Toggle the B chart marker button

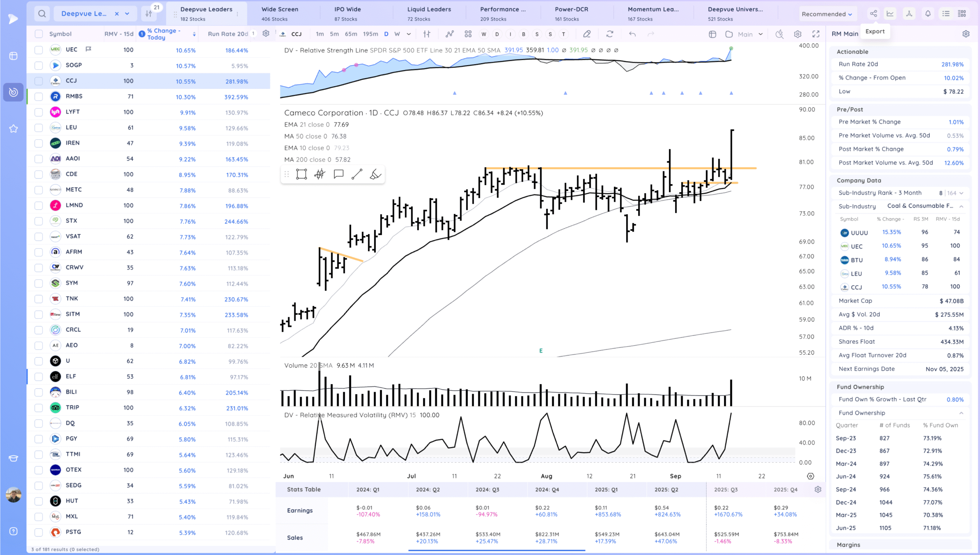click(x=524, y=34)
